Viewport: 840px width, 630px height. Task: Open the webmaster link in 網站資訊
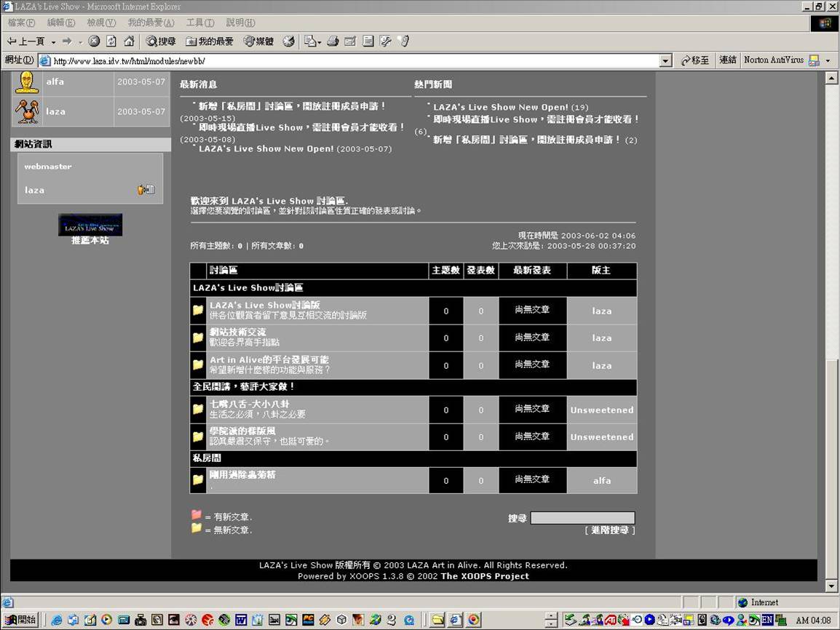(48, 167)
